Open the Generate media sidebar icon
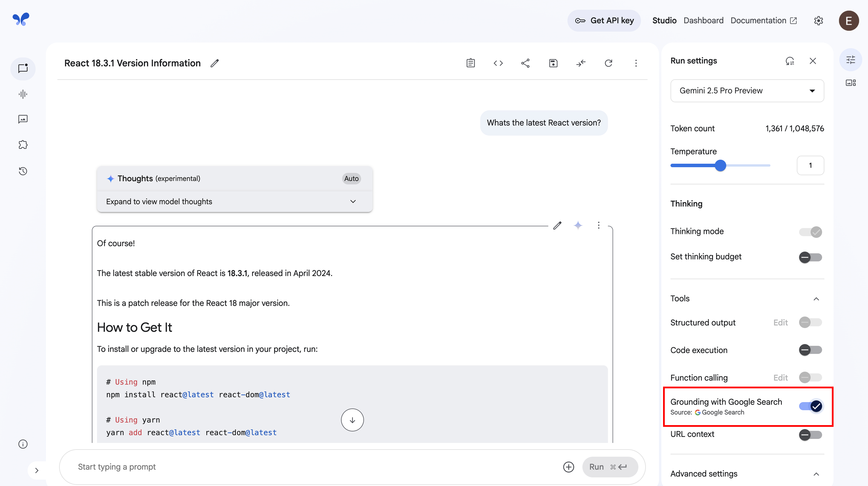 tap(23, 119)
